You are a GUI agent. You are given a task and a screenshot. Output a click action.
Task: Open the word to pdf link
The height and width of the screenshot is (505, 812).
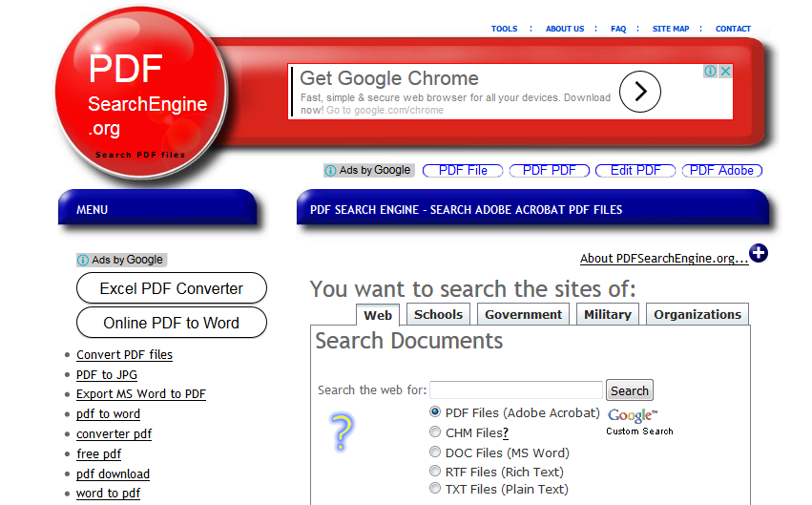108,494
